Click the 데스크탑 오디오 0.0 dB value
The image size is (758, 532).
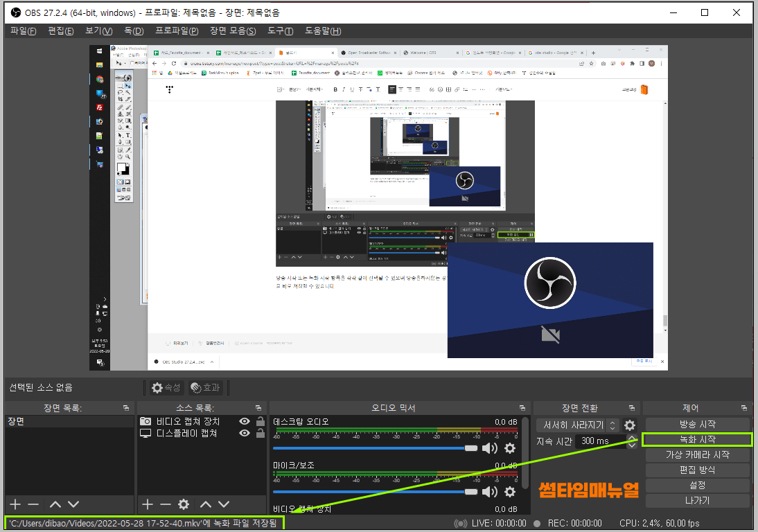[506, 422]
